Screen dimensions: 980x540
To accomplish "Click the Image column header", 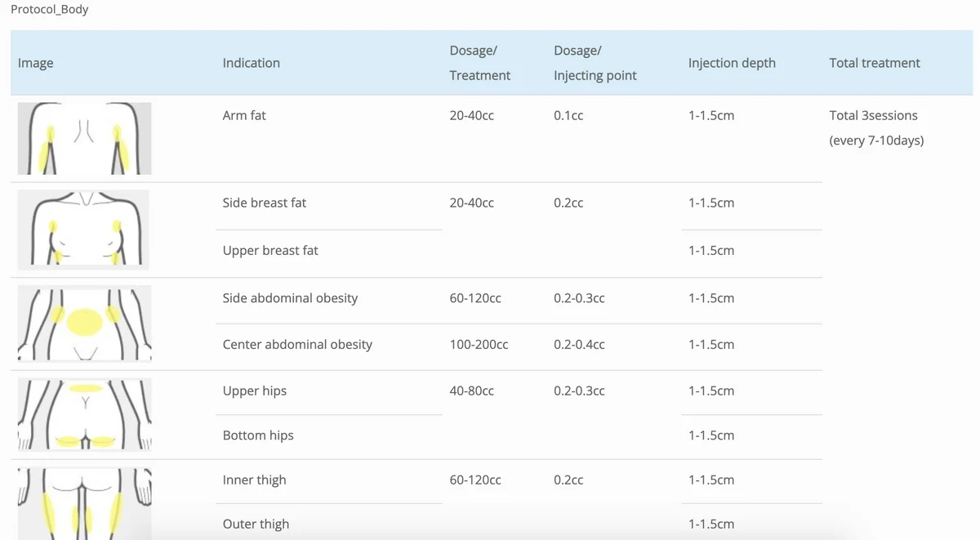I will point(35,63).
